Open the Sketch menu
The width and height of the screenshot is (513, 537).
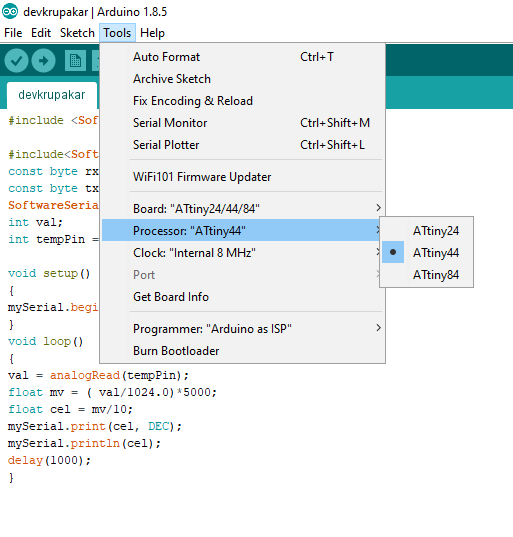[77, 33]
